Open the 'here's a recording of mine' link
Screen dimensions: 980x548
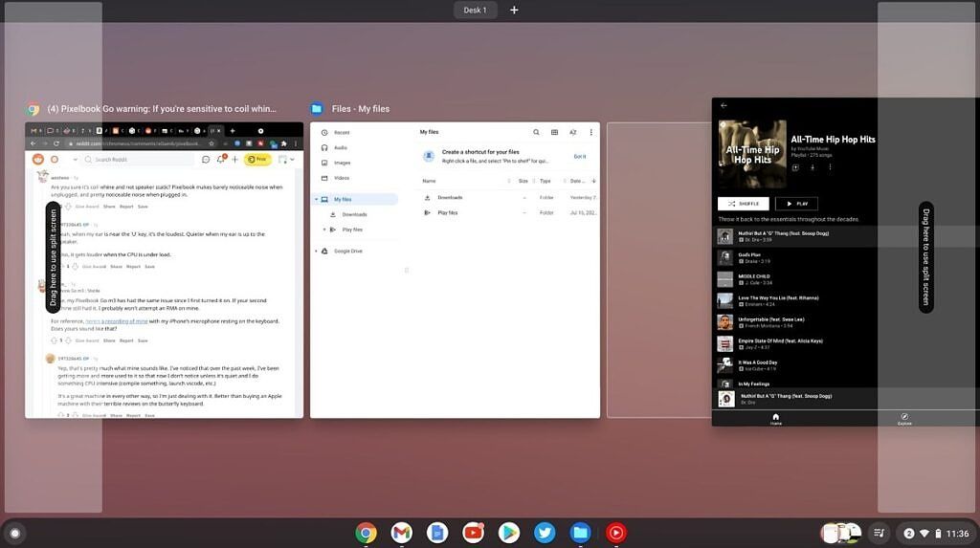tap(117, 321)
